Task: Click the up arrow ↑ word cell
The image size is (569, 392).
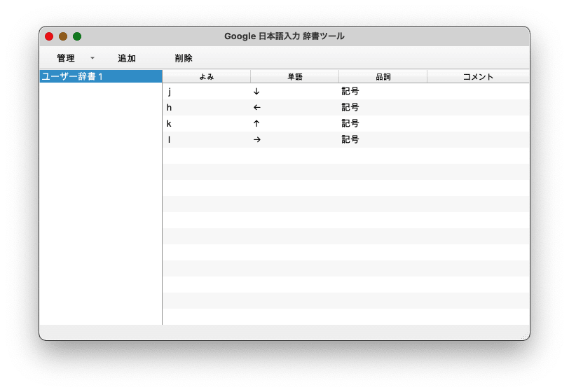Action: point(294,124)
